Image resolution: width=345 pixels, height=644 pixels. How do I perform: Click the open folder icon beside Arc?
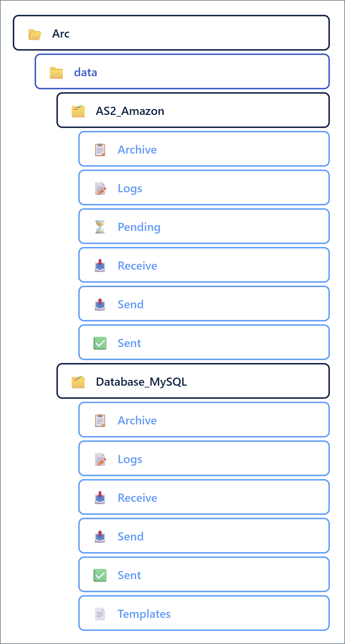coord(35,34)
